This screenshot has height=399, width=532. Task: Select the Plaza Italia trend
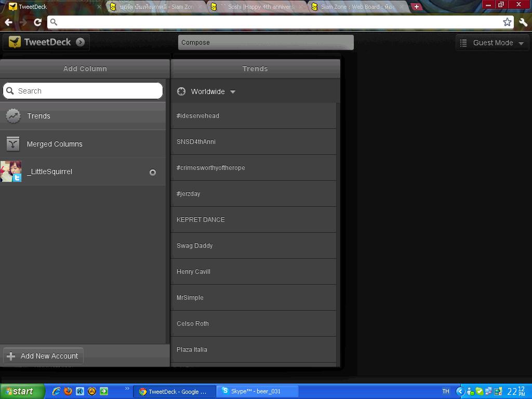pyautogui.click(x=253, y=350)
